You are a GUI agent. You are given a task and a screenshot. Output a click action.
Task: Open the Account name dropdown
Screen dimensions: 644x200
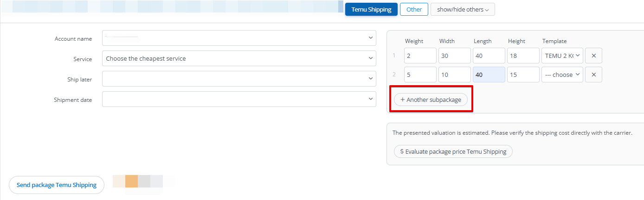pos(239,38)
